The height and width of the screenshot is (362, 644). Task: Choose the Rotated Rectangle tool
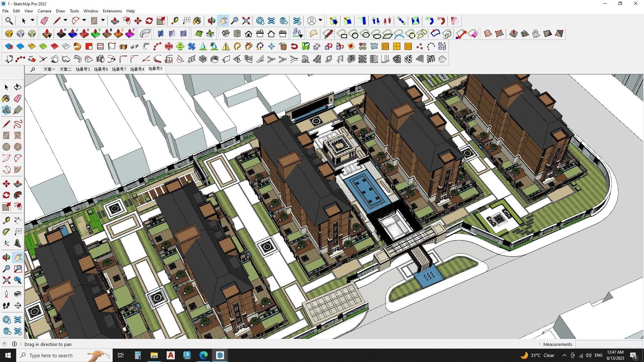(17, 135)
